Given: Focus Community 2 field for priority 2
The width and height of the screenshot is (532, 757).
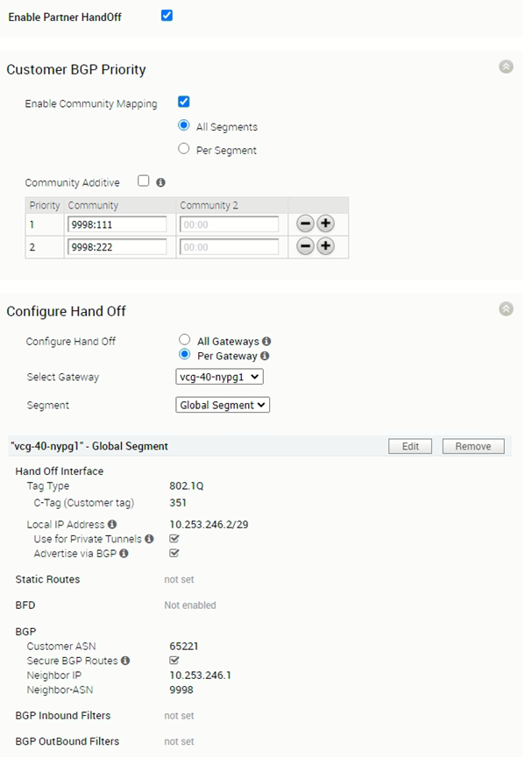Looking at the screenshot, I should [x=230, y=247].
